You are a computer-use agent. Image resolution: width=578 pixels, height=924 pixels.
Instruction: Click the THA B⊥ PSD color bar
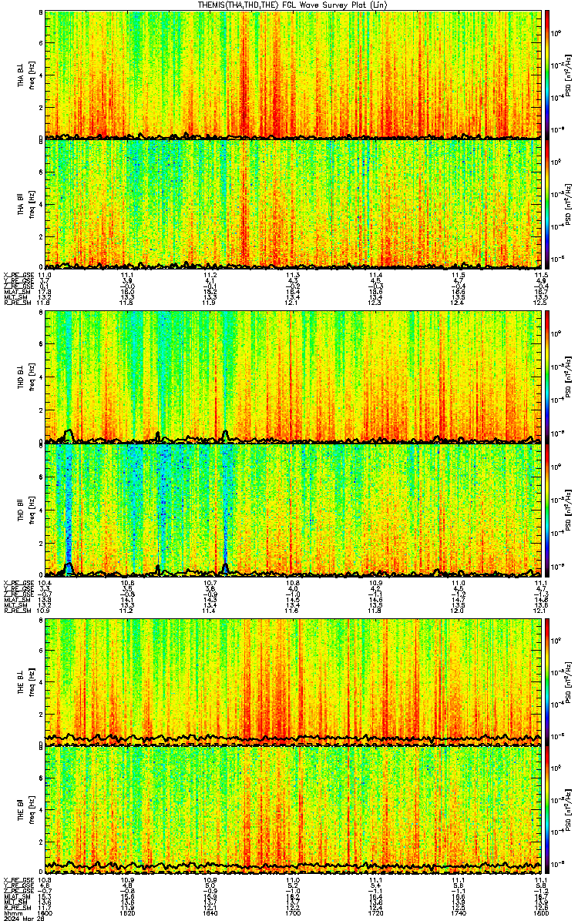(547, 75)
